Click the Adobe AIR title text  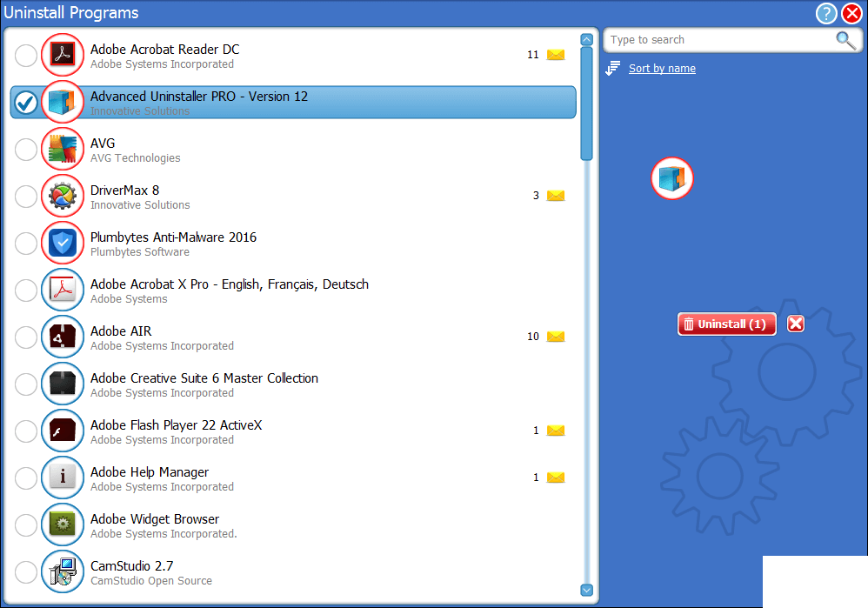click(121, 331)
